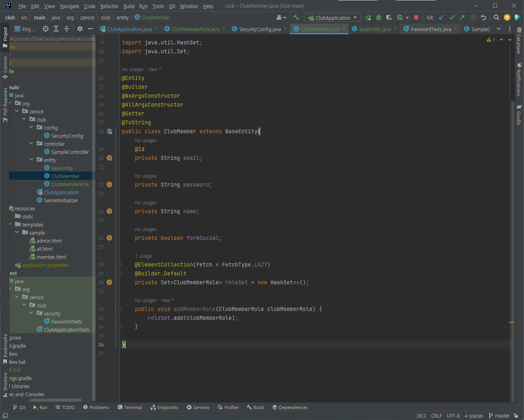Viewport: 524px width, 420px height.
Task: Click the green Run ClubApplication icon
Action: click(368, 17)
